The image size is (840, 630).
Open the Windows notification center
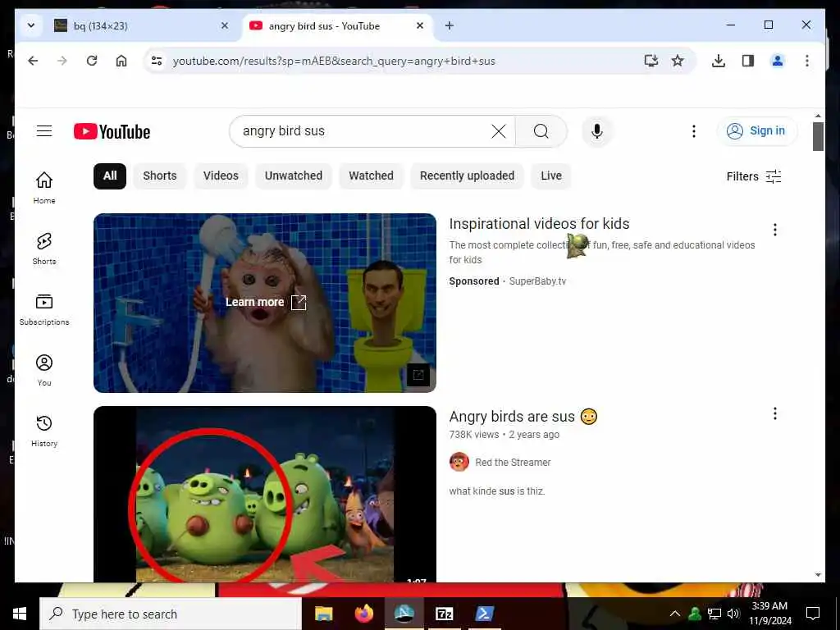813,614
